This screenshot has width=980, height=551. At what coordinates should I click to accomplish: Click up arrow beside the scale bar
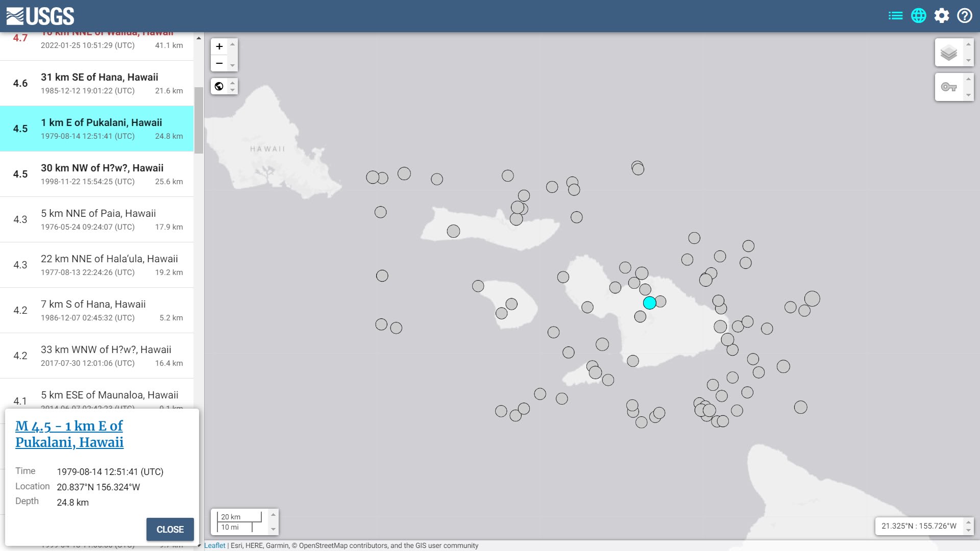pyautogui.click(x=273, y=514)
